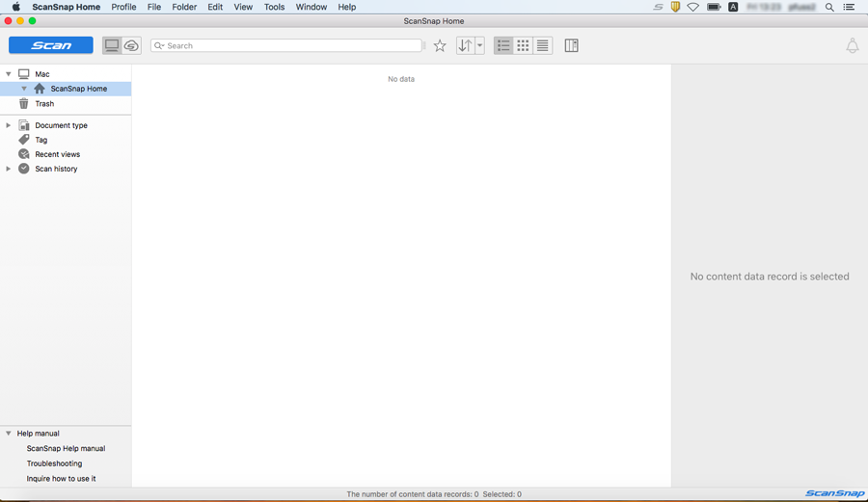Collapse the ScanSnap Home folder node
Viewport: 868px width, 502px height.
[x=24, y=89]
